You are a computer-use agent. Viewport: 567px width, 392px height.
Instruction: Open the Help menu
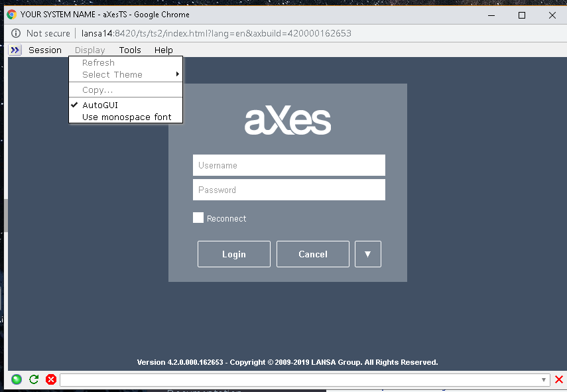163,50
